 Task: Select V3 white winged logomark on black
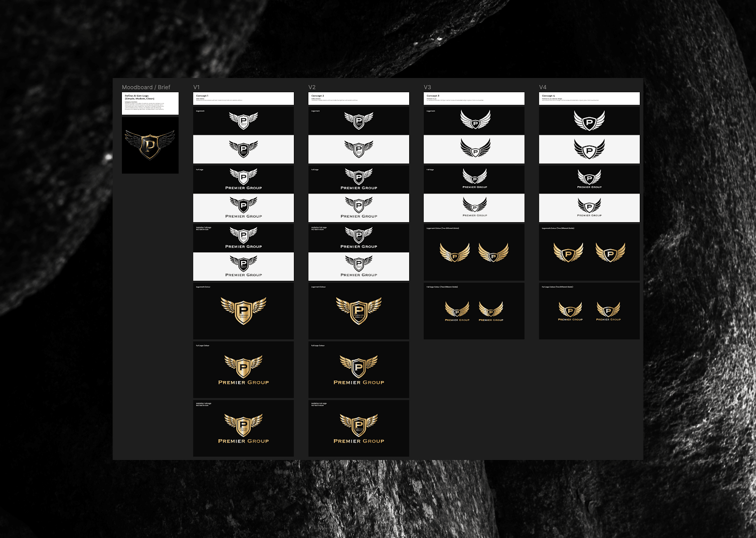coord(475,120)
